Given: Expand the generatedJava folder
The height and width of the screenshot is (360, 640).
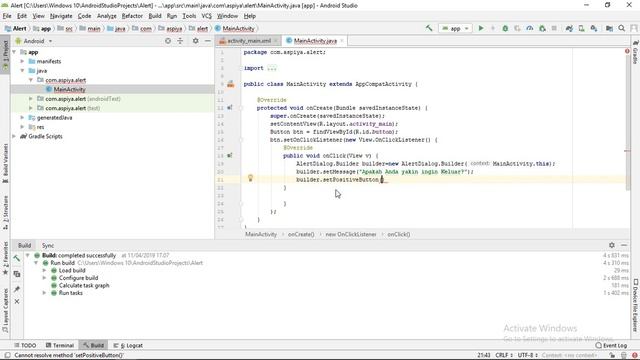Looking at the screenshot, I should click(x=22, y=118).
